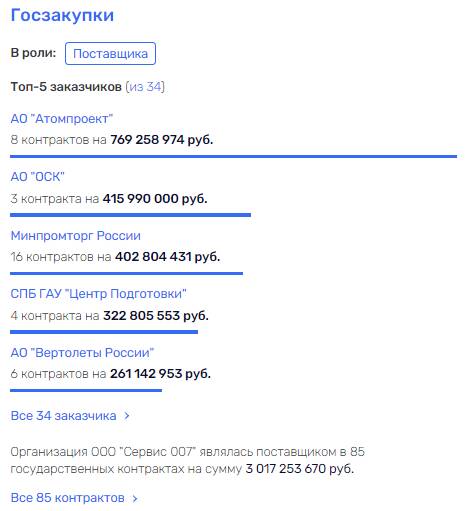
Task: Click chevron arrow next to Все 85 контрактов
Action: point(135,498)
